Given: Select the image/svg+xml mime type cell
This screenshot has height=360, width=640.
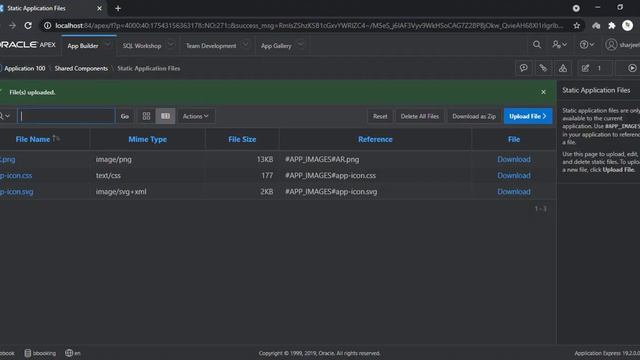Looking at the screenshot, I should (x=121, y=191).
